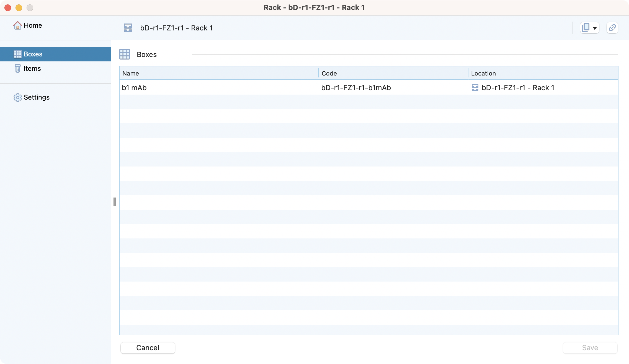Go to Home in sidebar
Image resolution: width=629 pixels, height=364 pixels.
point(33,25)
